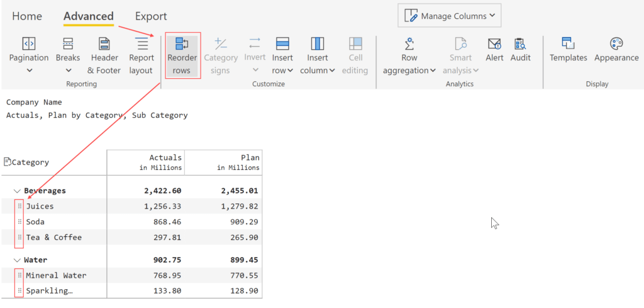Select the Plan column header
Screen dimensions: 644x308
point(223,163)
